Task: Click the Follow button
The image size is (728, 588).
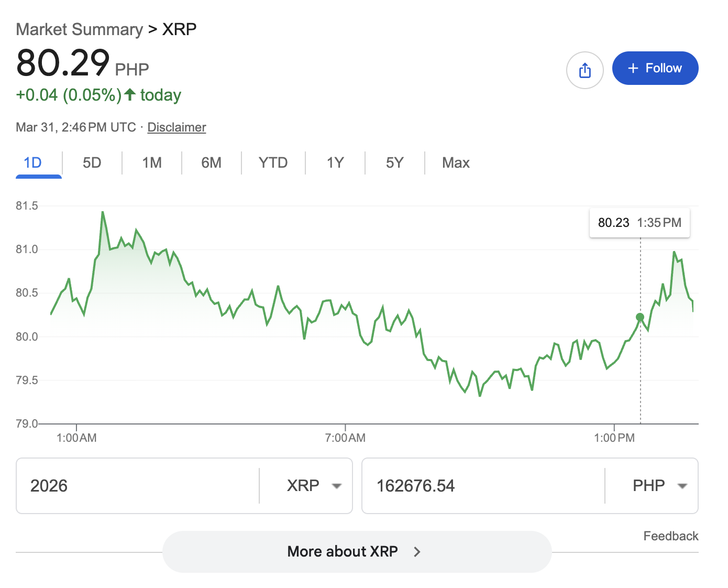Action: coord(655,68)
